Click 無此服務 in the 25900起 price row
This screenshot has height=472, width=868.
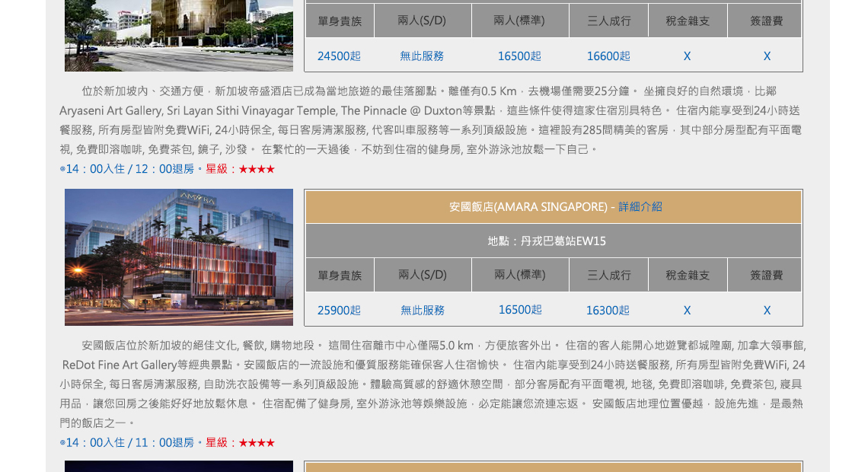pos(423,311)
